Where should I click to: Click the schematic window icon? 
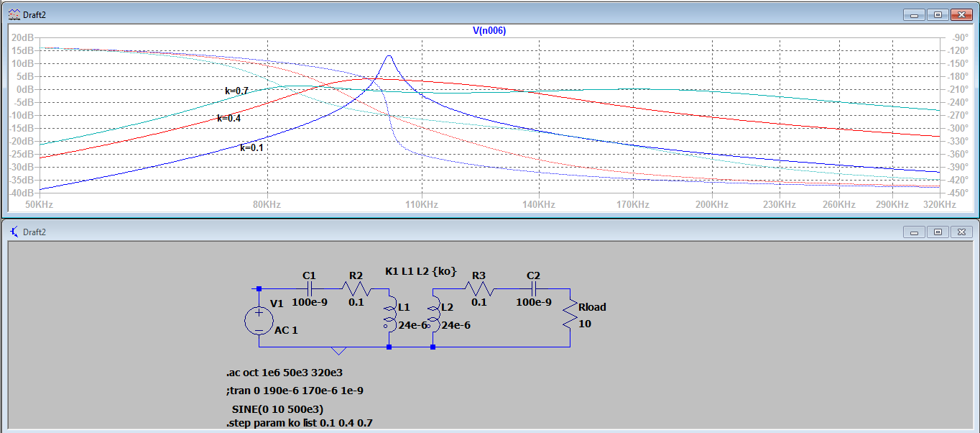12,232
